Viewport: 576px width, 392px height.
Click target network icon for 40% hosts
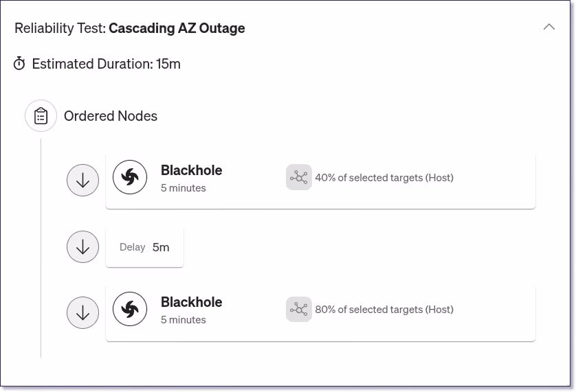click(x=299, y=177)
